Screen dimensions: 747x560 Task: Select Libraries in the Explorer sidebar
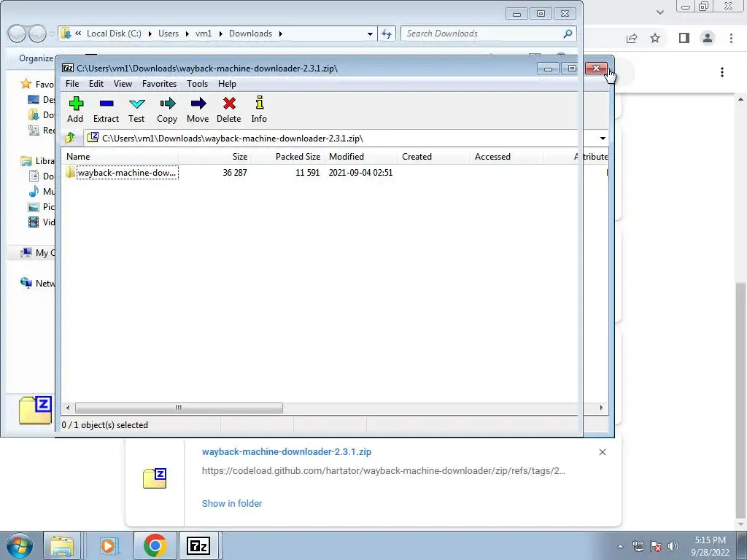pyautogui.click(x=38, y=161)
